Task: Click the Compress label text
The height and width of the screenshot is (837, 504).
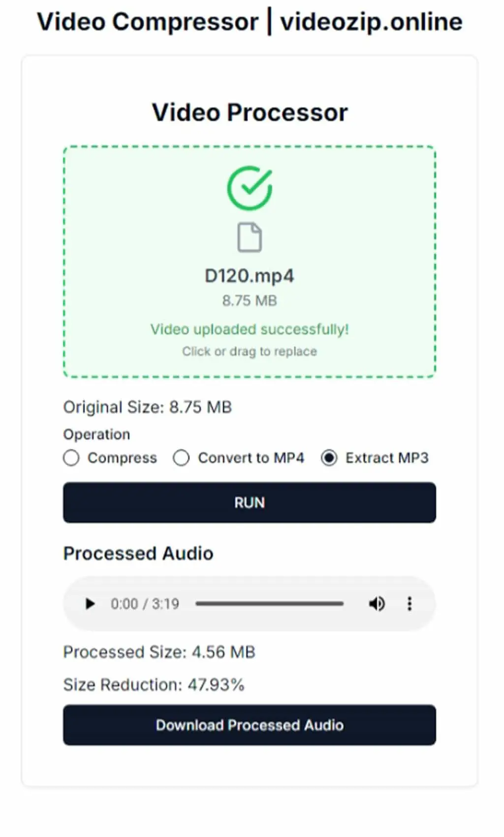Action: [122, 458]
